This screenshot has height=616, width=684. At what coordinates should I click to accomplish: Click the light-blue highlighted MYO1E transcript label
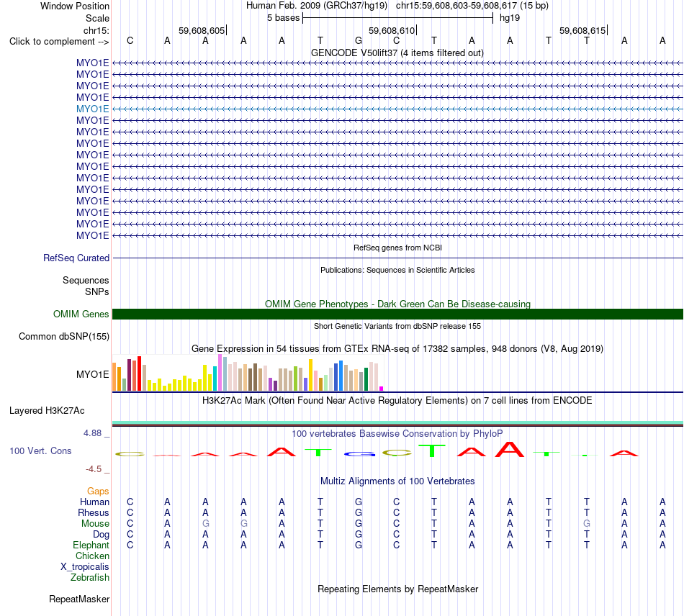92,109
